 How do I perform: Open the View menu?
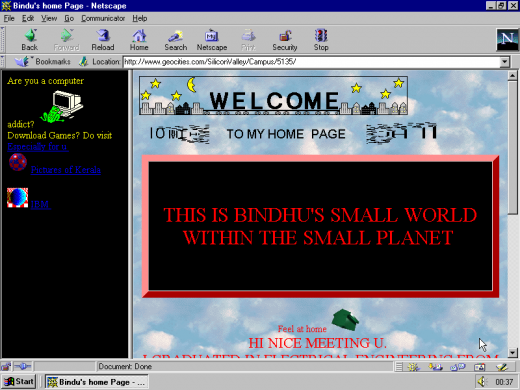pyautogui.click(x=49, y=18)
